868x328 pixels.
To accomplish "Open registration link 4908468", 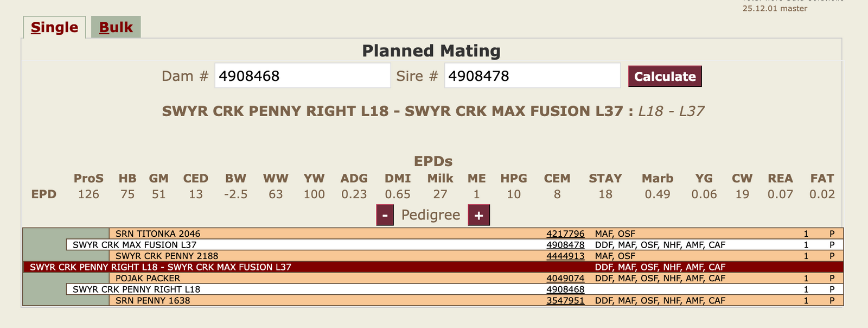I will click(565, 289).
